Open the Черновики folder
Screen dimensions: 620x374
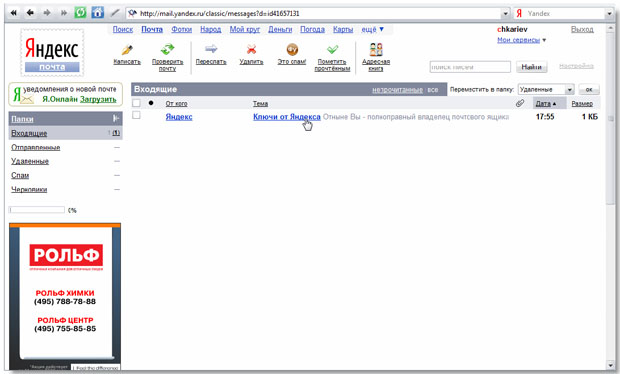[29, 189]
